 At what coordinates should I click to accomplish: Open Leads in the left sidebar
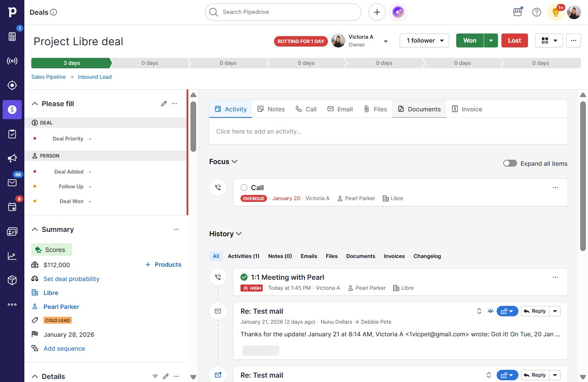click(x=12, y=36)
